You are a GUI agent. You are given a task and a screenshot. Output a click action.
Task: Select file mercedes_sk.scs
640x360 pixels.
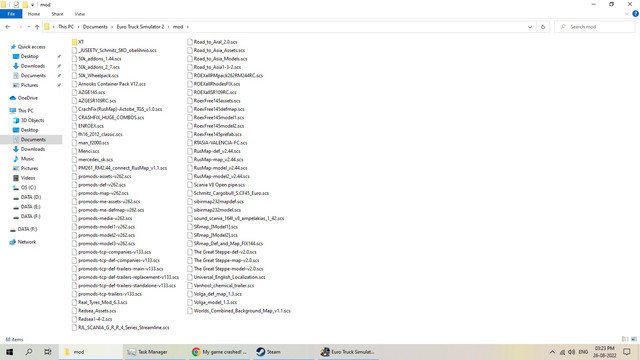point(92,160)
